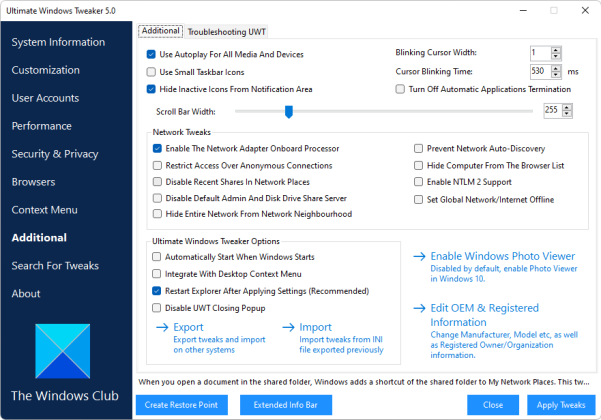
Task: Select Additional in the sidebar
Action: (39, 238)
